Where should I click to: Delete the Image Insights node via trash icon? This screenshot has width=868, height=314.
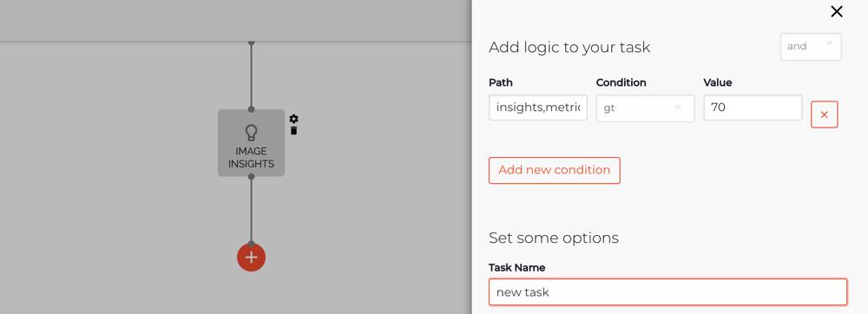[x=294, y=130]
